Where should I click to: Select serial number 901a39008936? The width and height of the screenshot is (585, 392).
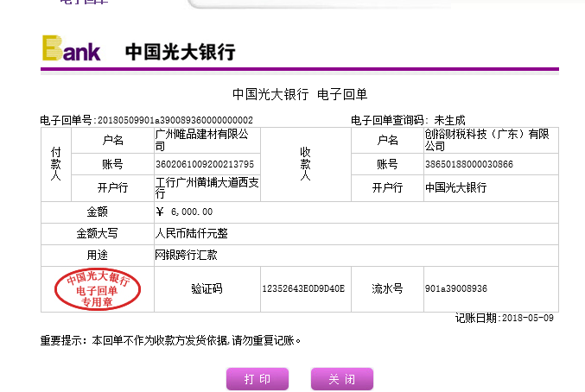[456, 288]
